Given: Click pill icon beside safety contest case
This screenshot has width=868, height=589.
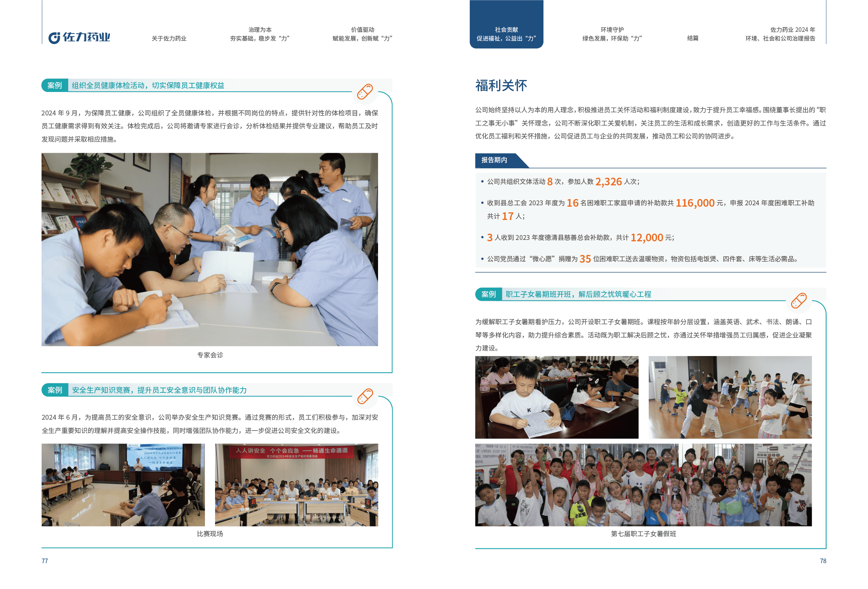Looking at the screenshot, I should [365, 396].
